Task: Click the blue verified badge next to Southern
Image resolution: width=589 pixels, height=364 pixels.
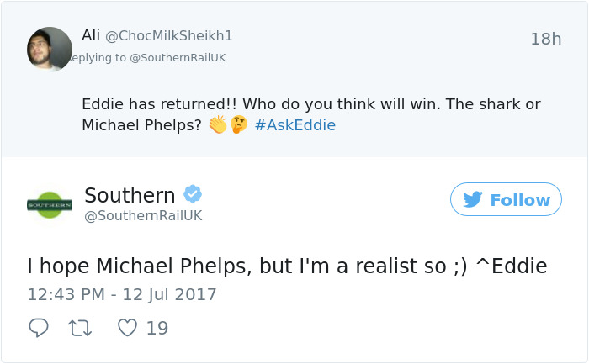Action: (193, 194)
